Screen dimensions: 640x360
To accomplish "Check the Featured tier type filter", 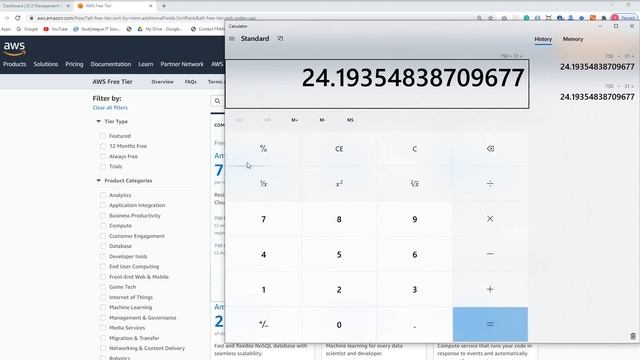I will click(103, 136).
